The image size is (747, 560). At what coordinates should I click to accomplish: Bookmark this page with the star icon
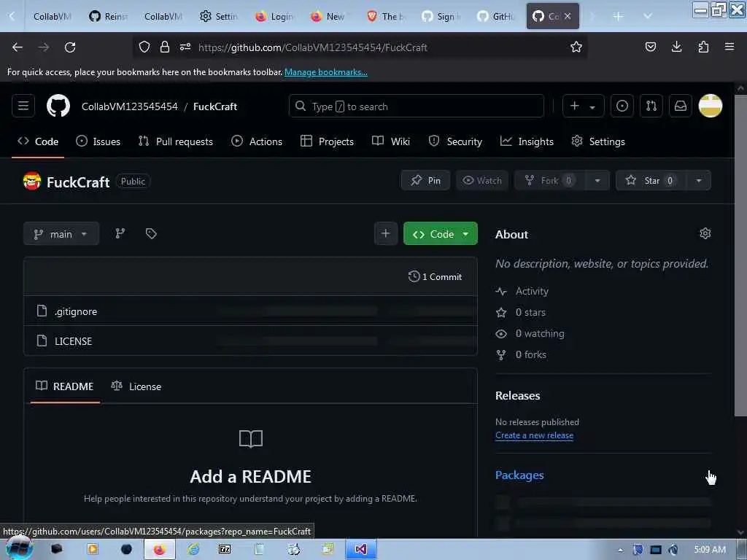(x=576, y=47)
